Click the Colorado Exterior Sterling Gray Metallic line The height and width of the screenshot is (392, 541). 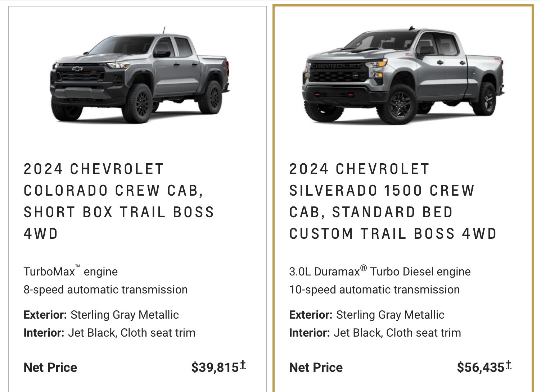pyautogui.click(x=101, y=315)
